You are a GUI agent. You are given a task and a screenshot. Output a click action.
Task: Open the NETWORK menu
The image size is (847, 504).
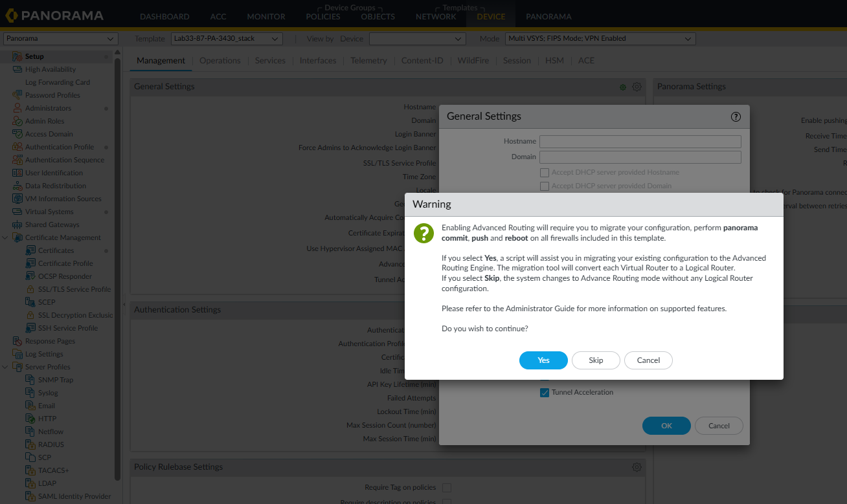click(x=436, y=17)
